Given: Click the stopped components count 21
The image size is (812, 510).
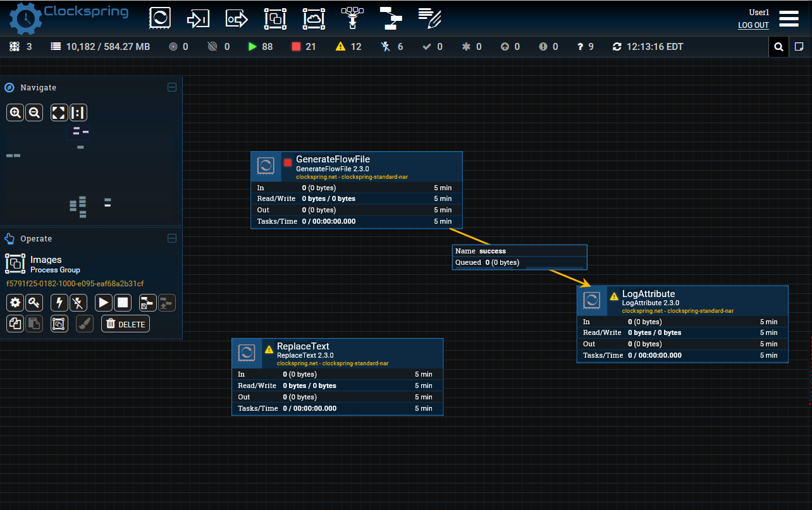Looking at the screenshot, I should click(x=304, y=47).
